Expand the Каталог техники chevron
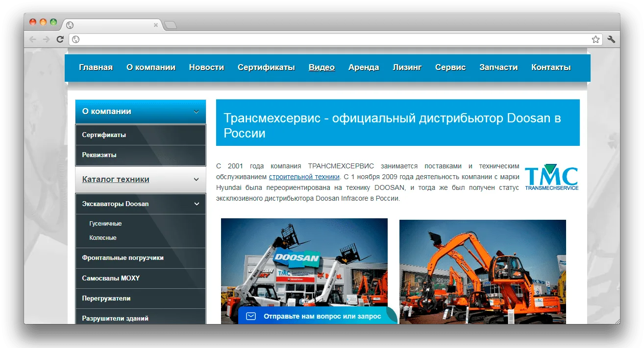The width and height of the screenshot is (644, 348). click(196, 180)
